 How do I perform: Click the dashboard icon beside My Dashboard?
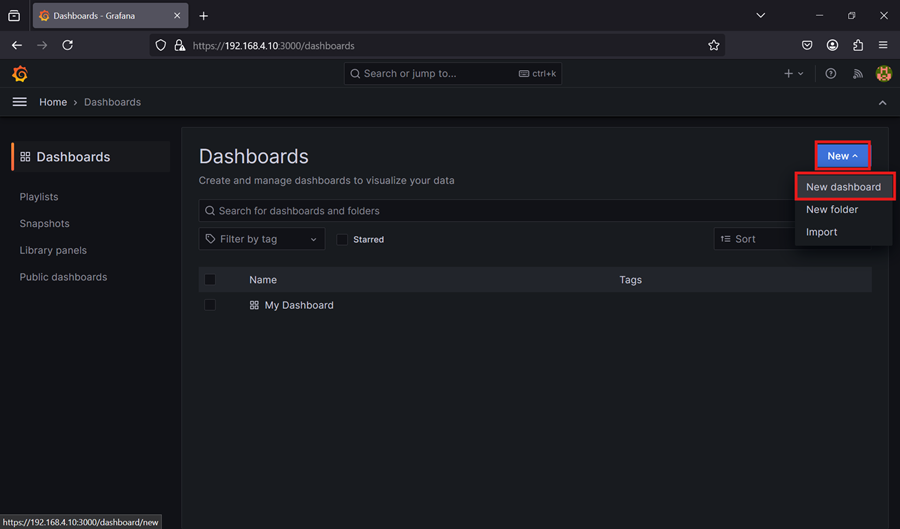(254, 305)
